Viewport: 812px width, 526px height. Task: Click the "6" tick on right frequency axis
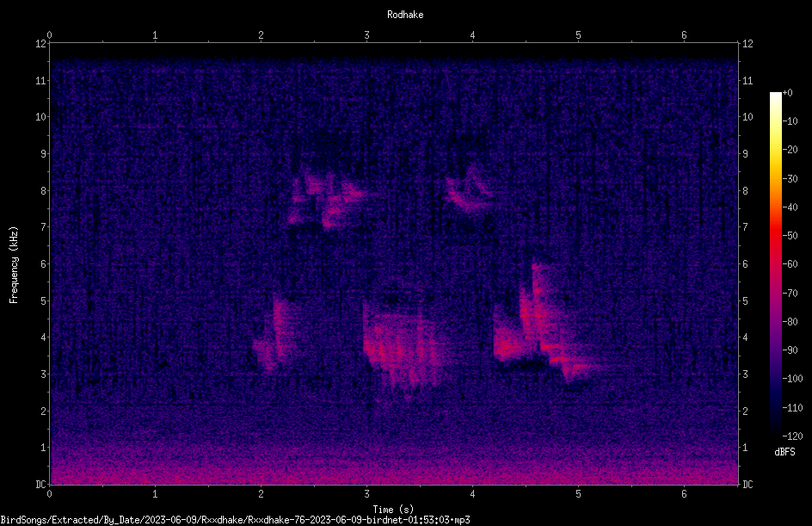coord(745,263)
